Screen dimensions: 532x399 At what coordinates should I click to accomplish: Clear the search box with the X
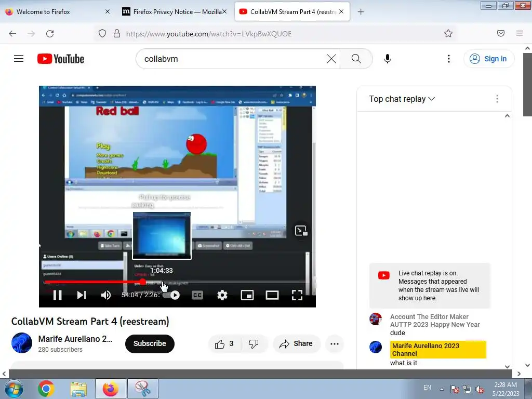(331, 59)
